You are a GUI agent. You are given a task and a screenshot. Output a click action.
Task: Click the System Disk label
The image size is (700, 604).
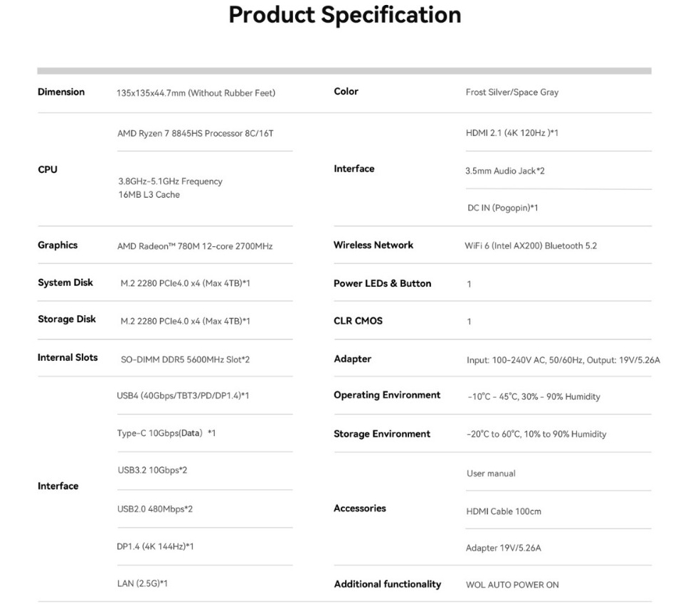65,283
